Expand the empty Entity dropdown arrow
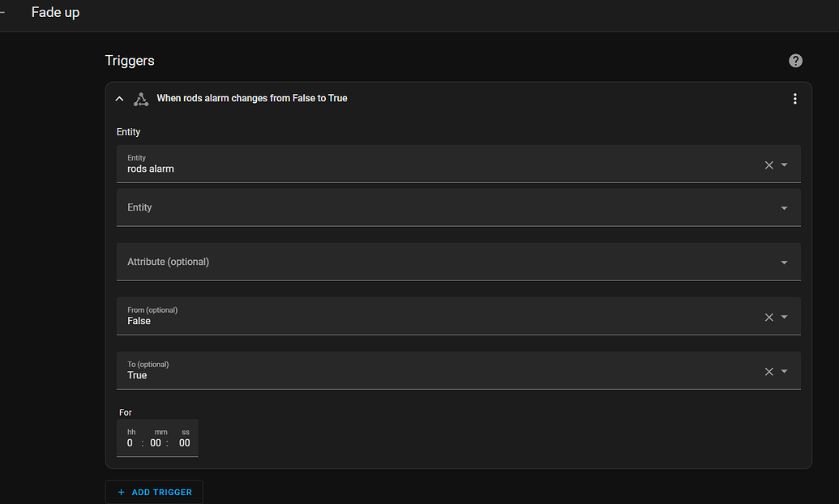Viewport: 839px width, 504px height. pos(784,208)
